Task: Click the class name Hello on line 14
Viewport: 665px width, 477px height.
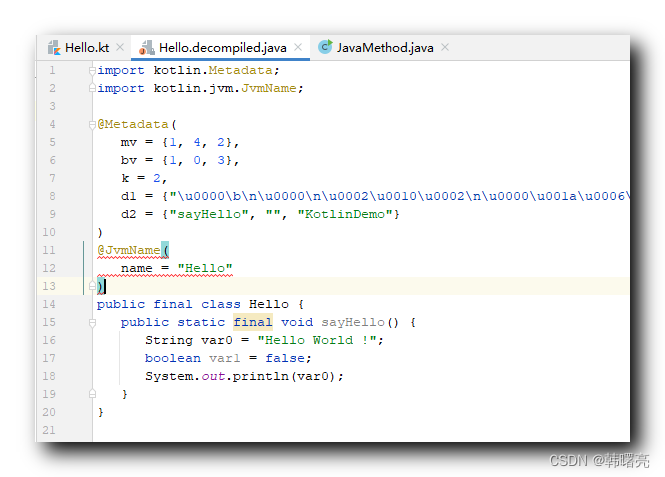Action: point(269,304)
